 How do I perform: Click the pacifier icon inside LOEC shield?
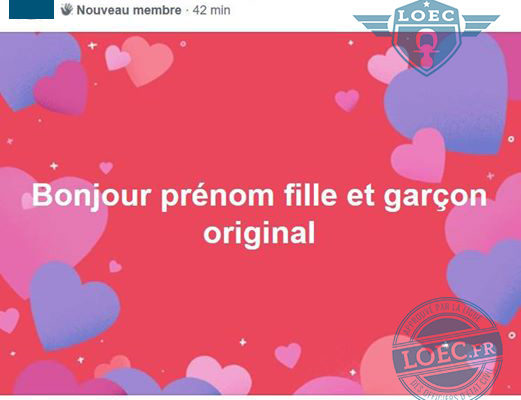425,47
